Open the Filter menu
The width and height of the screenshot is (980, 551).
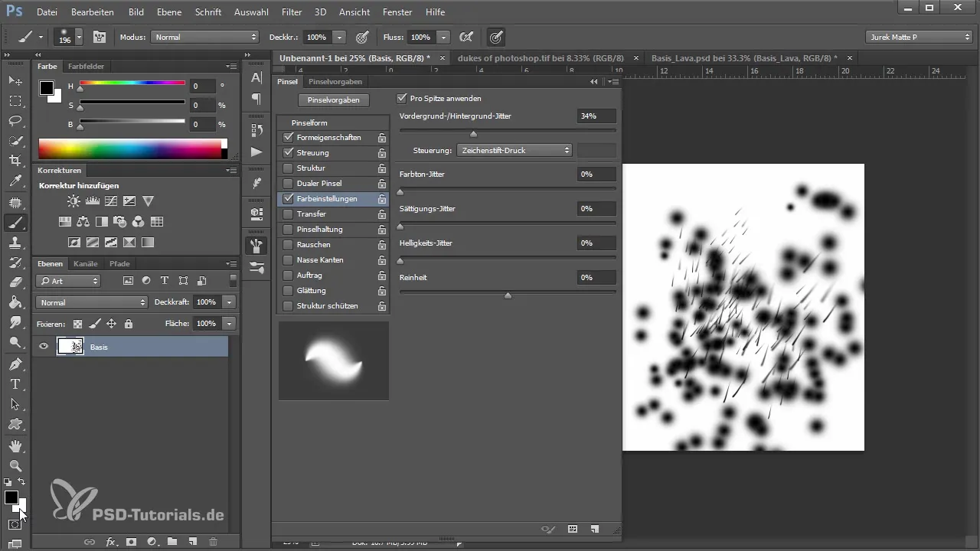click(291, 12)
